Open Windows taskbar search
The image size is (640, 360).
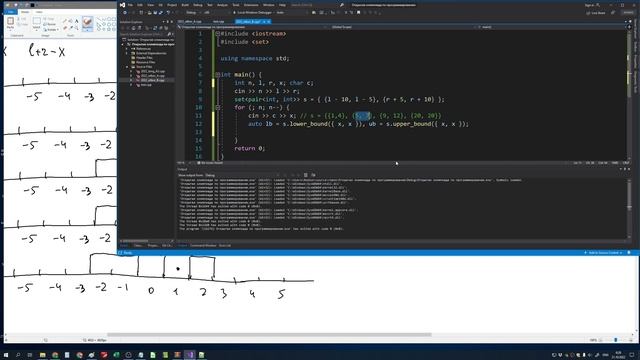18,355
